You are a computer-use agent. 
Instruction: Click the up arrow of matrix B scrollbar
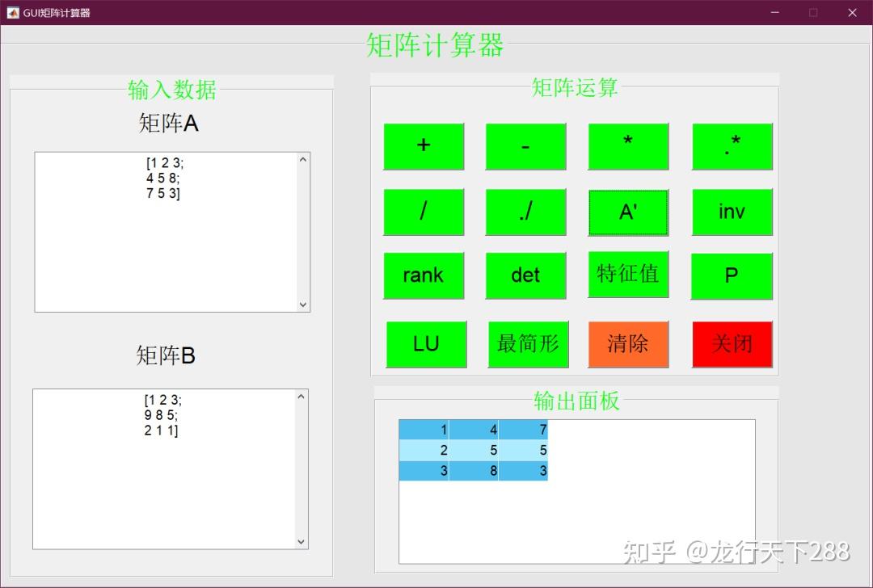pyautogui.click(x=302, y=397)
